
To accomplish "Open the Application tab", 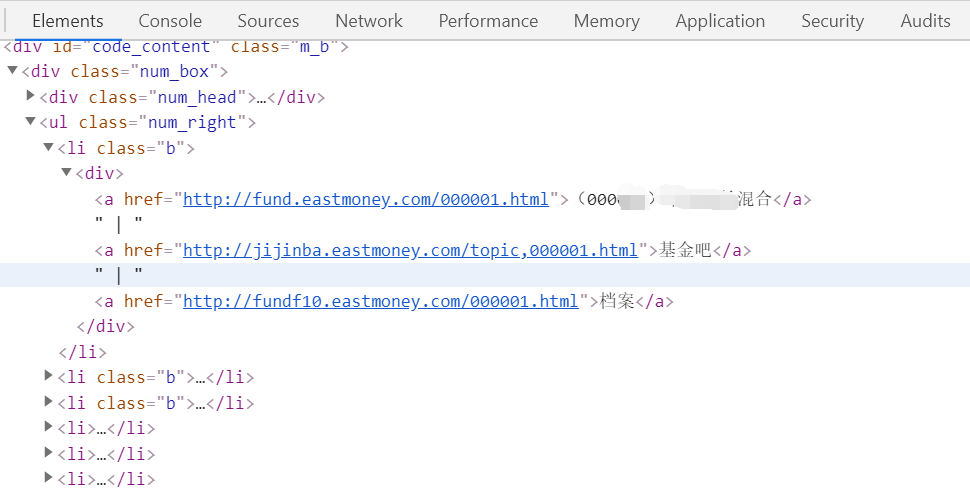I will (x=720, y=21).
